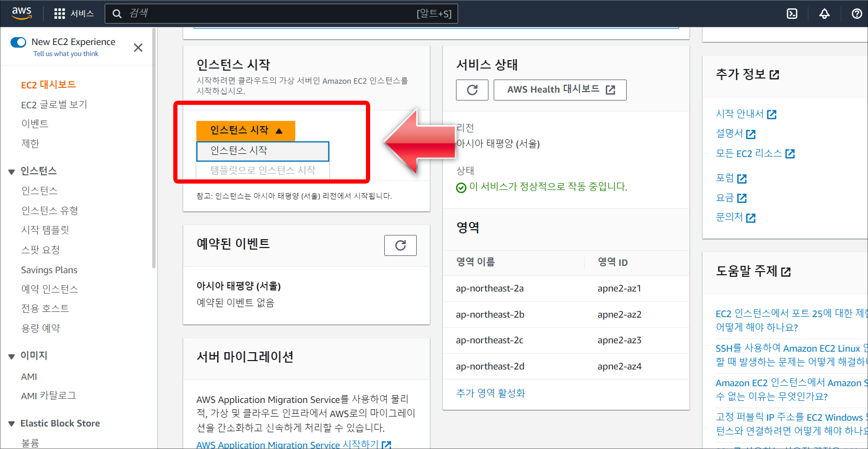This screenshot has width=868, height=449.
Task: Refresh the 서비스 상태 panel
Action: tap(472, 90)
